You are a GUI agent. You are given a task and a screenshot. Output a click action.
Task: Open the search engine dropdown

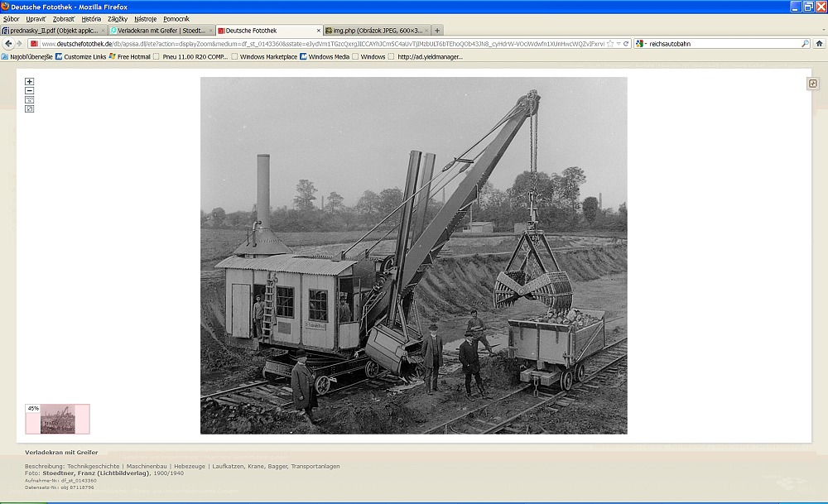[x=642, y=44]
